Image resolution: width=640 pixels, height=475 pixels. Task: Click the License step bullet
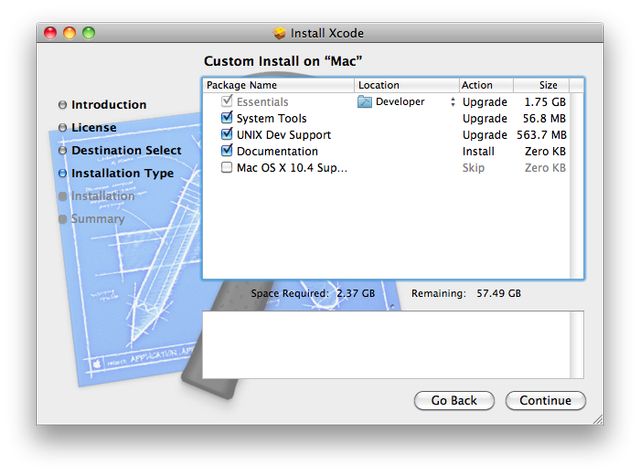point(62,128)
